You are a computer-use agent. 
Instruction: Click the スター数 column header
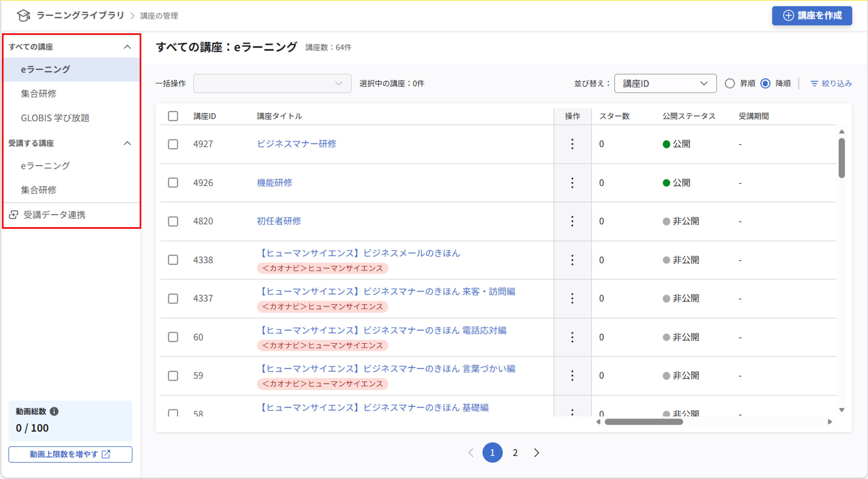coord(614,116)
